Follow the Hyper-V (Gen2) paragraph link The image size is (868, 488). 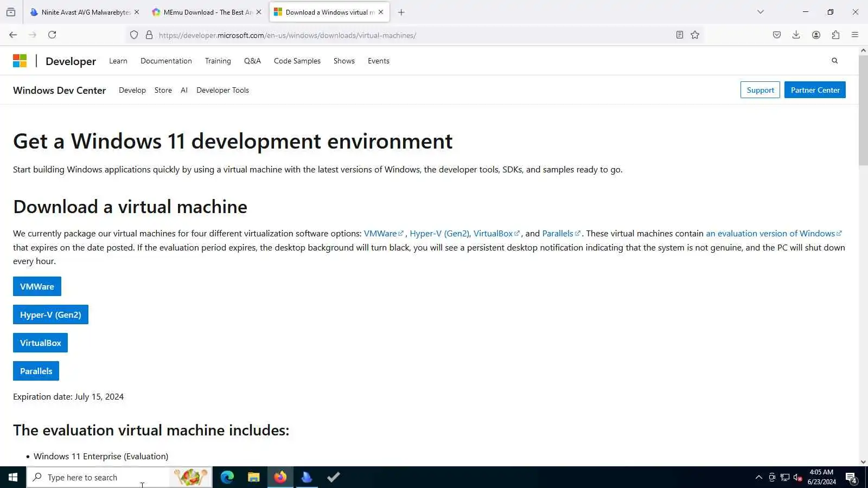tap(439, 233)
